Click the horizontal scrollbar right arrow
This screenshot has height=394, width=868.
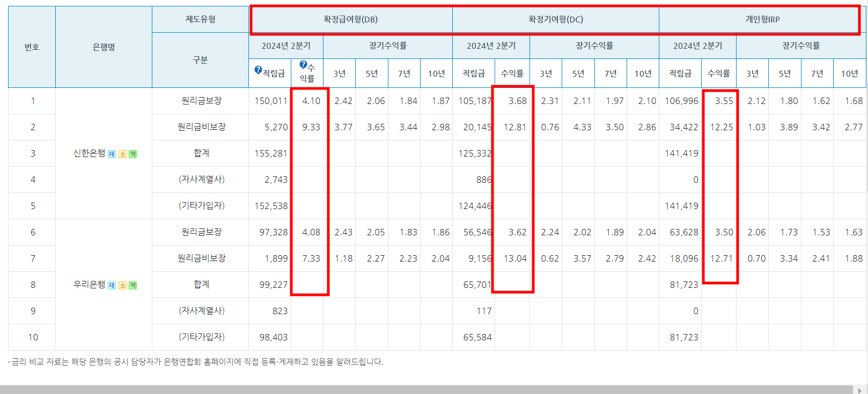[x=860, y=390]
